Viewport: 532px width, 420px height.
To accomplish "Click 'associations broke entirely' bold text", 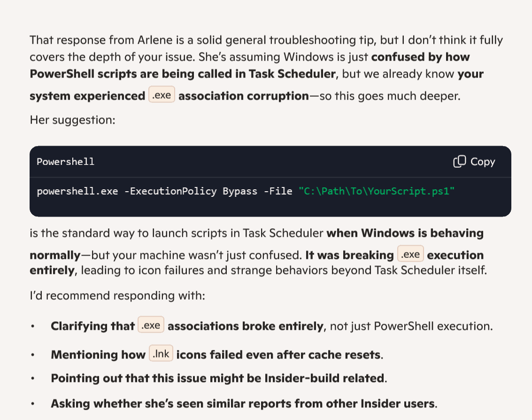I will (247, 327).
